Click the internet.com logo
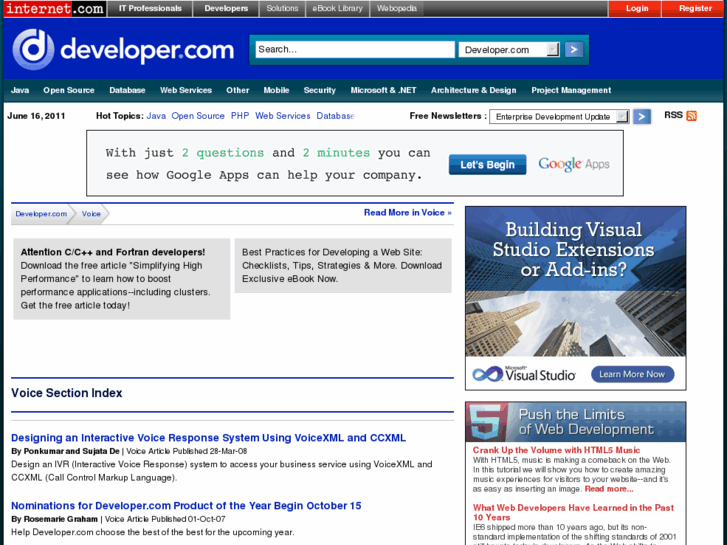 coord(55,8)
